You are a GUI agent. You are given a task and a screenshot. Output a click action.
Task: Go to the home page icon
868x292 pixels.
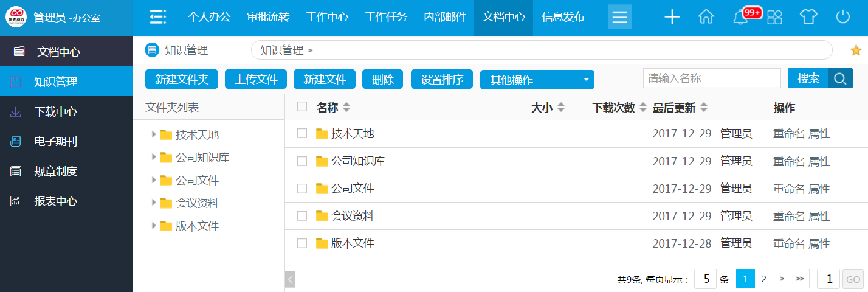706,17
